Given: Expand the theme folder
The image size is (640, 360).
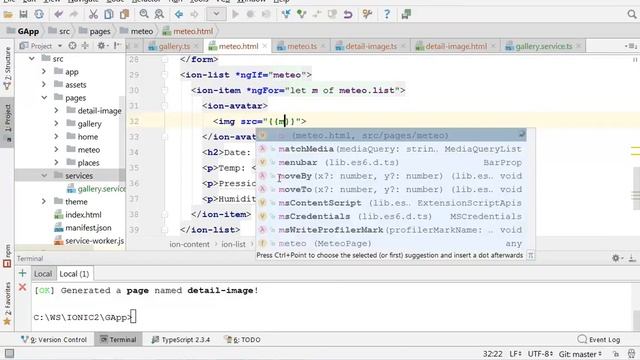Looking at the screenshot, I should point(44,202).
